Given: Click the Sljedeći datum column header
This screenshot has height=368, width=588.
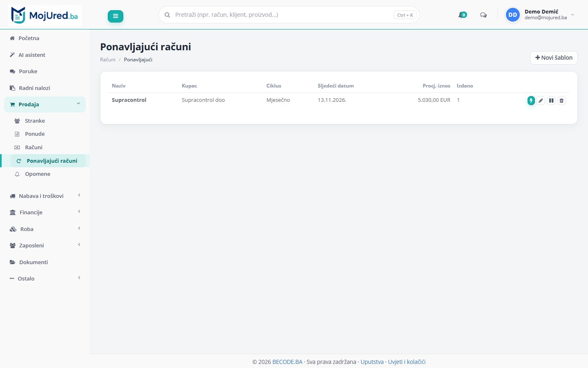Looking at the screenshot, I should (x=336, y=86).
